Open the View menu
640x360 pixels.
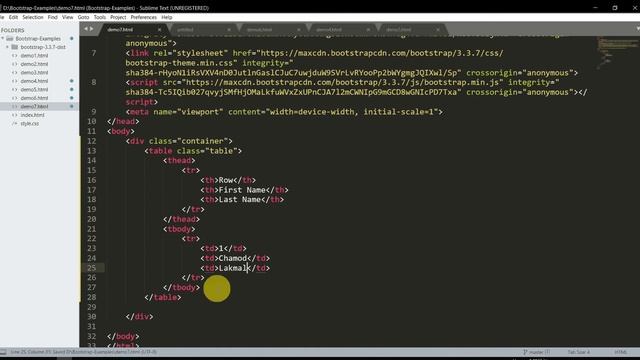tap(67, 17)
